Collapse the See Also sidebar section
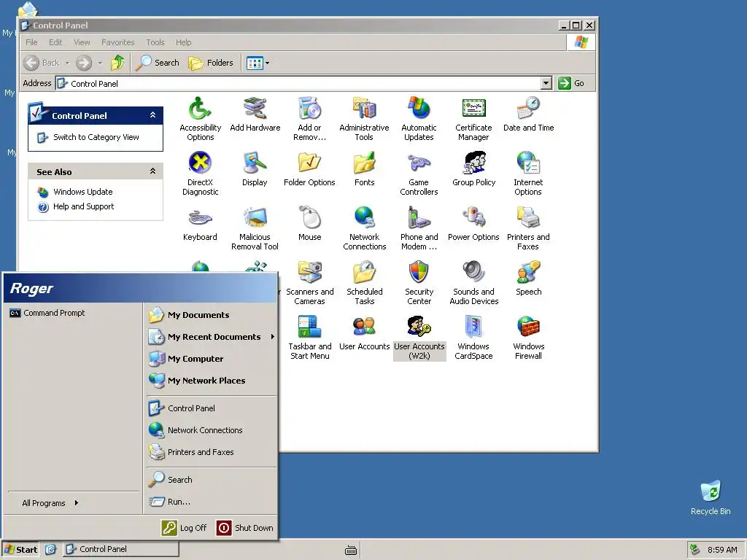Viewport: 747px width, 560px height. click(152, 171)
